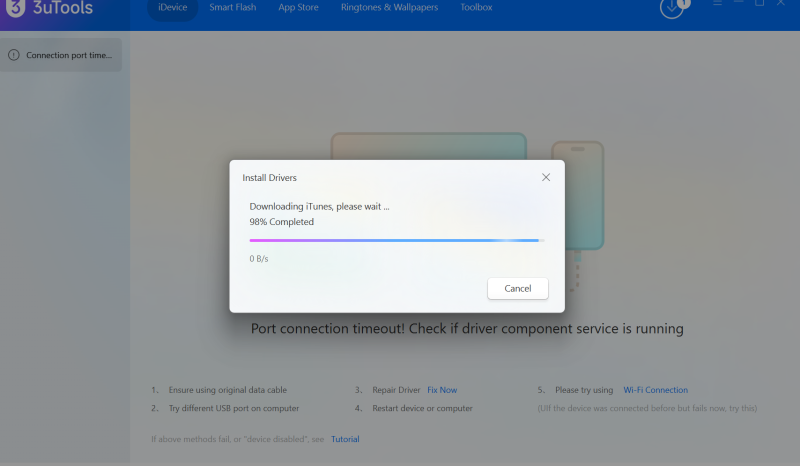
Task: Open the hamburger menu in title bar
Action: pyautogui.click(x=717, y=3)
